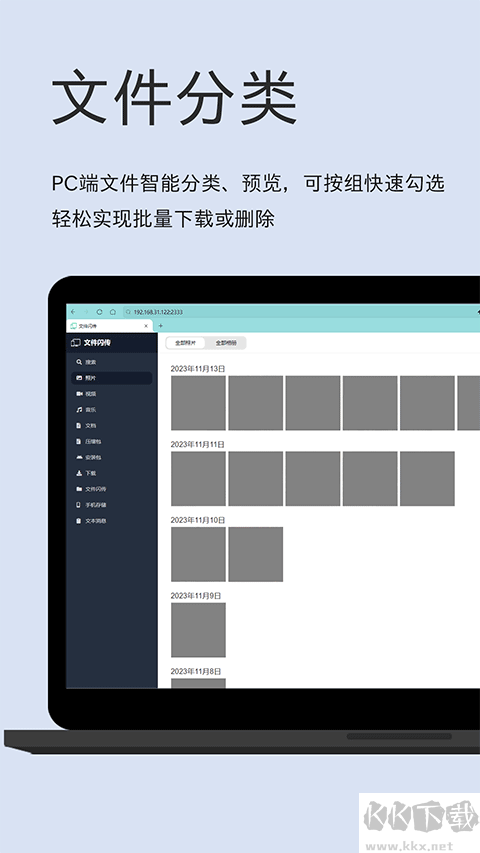Select 照片 photos in the sidebar

(112, 378)
